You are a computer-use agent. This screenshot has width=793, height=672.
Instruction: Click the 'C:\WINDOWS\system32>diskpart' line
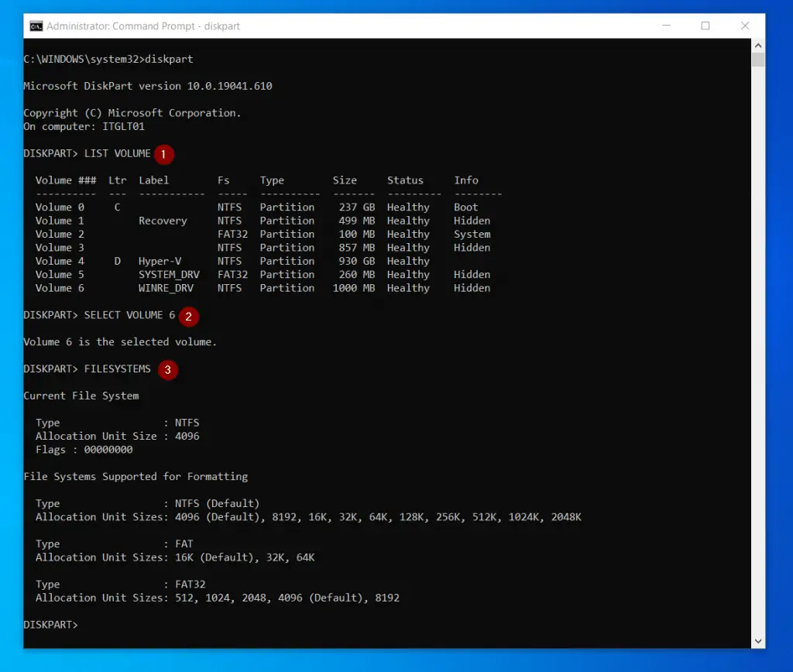[108, 59]
